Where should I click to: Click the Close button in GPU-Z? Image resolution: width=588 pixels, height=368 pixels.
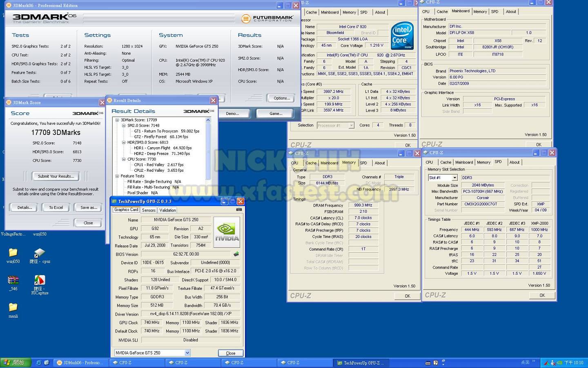[231, 353]
